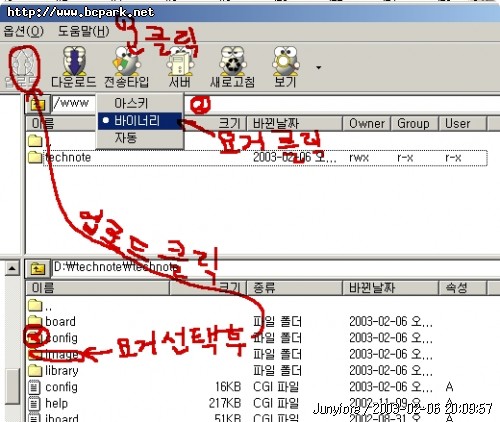The height and width of the screenshot is (422, 500).
Task: Sort remote list by Group column
Action: pos(414,124)
